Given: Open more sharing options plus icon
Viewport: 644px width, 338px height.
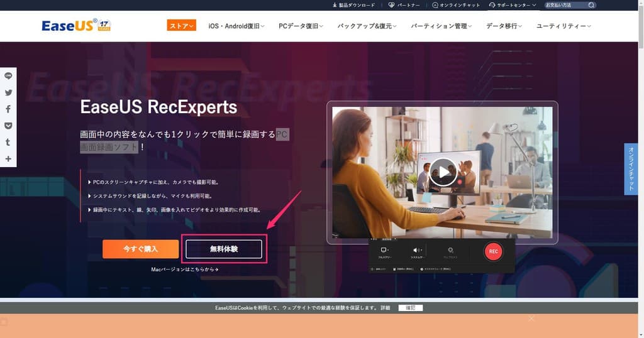Looking at the screenshot, I should pos(8,159).
